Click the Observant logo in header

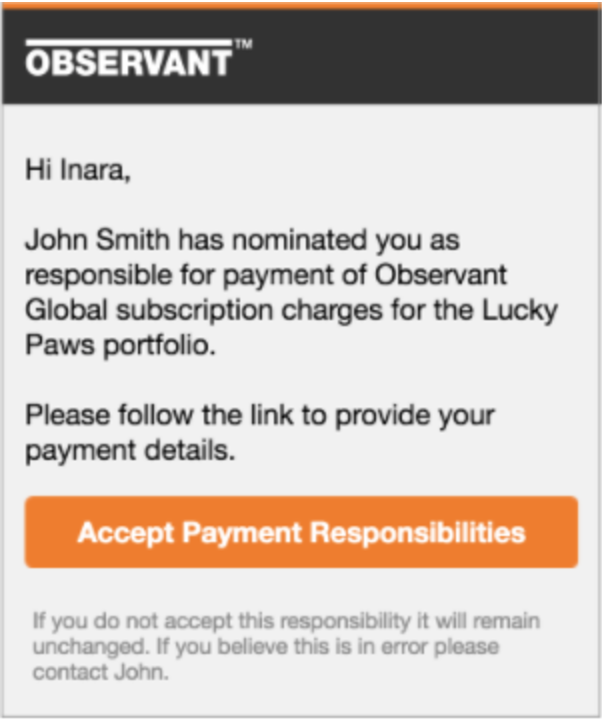pos(128,62)
